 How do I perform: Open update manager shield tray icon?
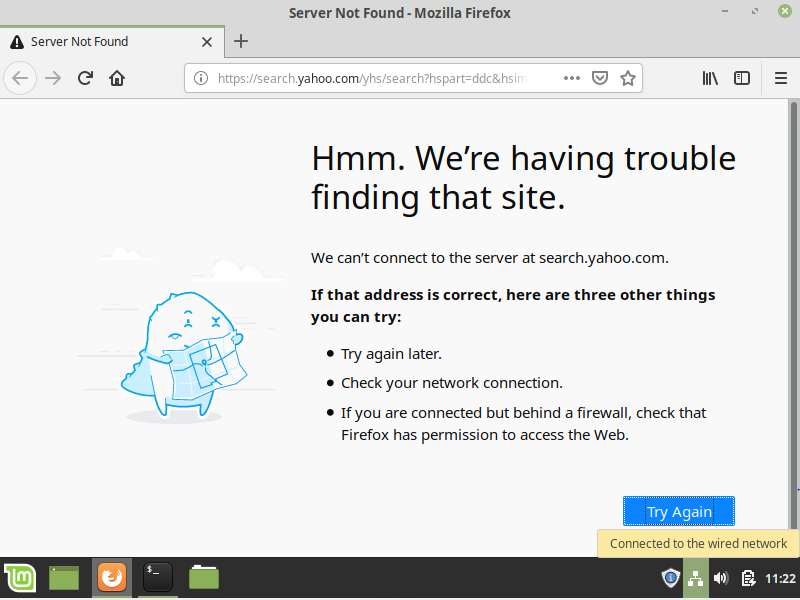point(670,579)
